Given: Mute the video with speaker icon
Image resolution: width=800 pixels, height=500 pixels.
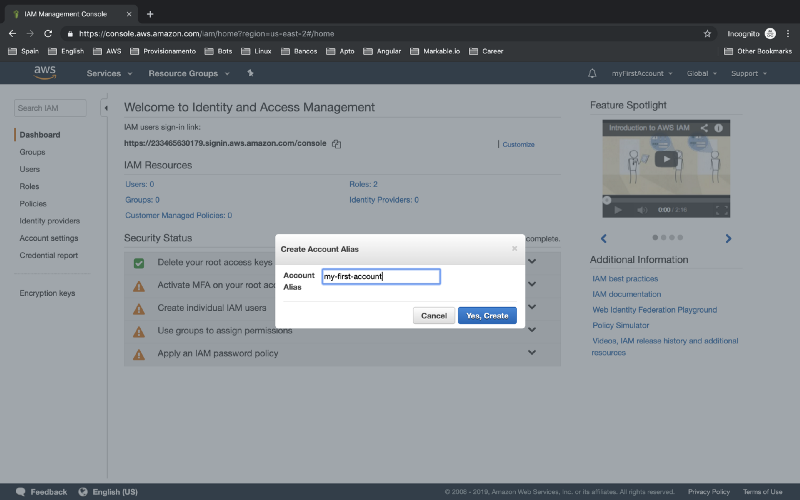Looking at the screenshot, I should pos(642,210).
